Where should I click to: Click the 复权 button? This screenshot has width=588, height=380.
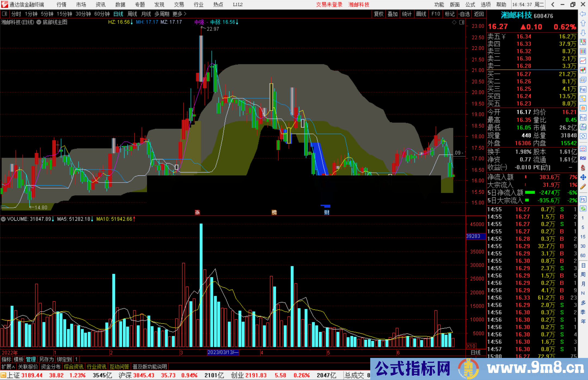click(x=379, y=14)
